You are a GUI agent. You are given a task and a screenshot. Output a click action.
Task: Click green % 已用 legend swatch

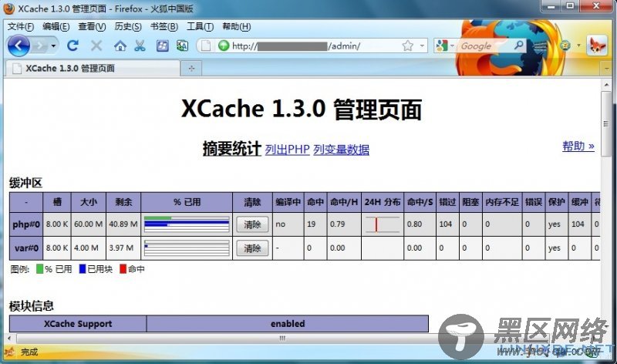pos(39,269)
